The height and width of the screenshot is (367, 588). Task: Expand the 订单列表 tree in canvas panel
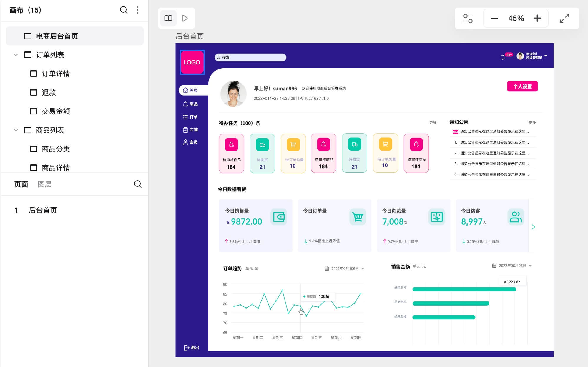[x=16, y=55]
